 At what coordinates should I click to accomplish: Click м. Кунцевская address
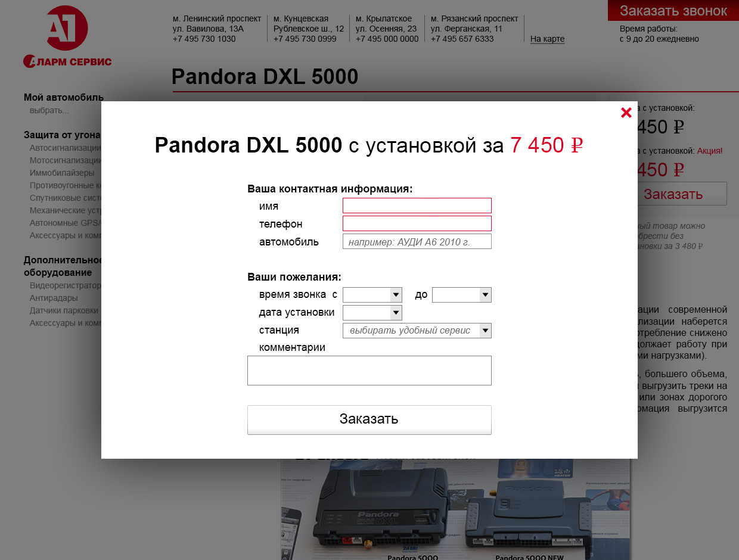pos(309,29)
